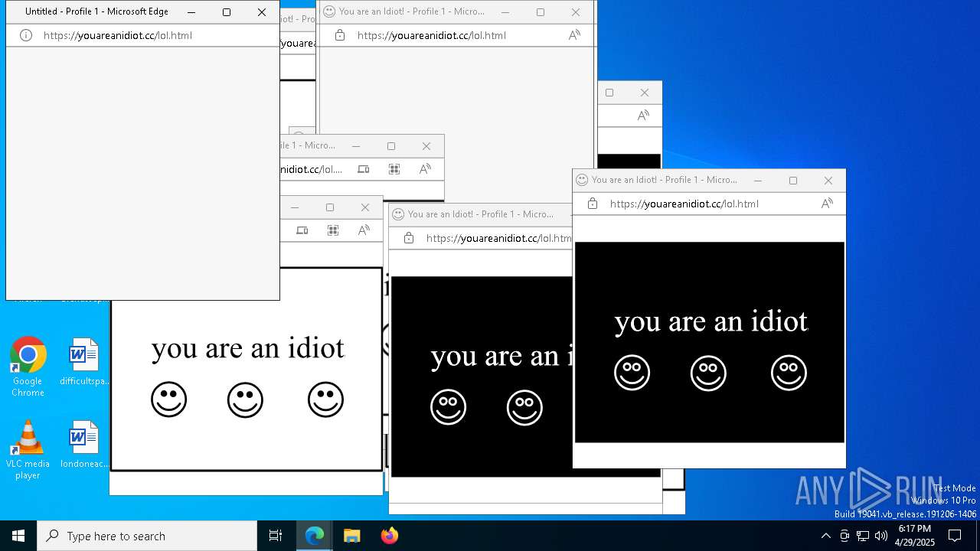Click 'you are an idiot' text in the front black page
This screenshot has height=551, width=980.
[711, 321]
